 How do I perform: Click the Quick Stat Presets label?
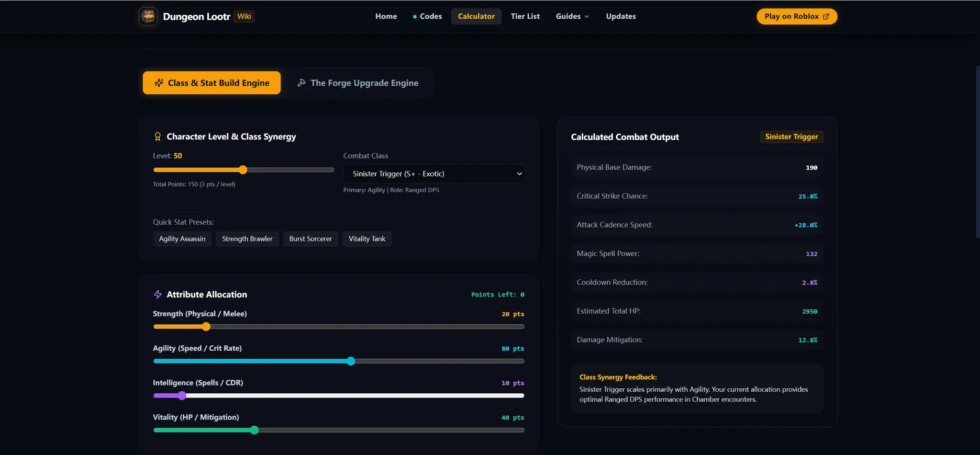[183, 222]
